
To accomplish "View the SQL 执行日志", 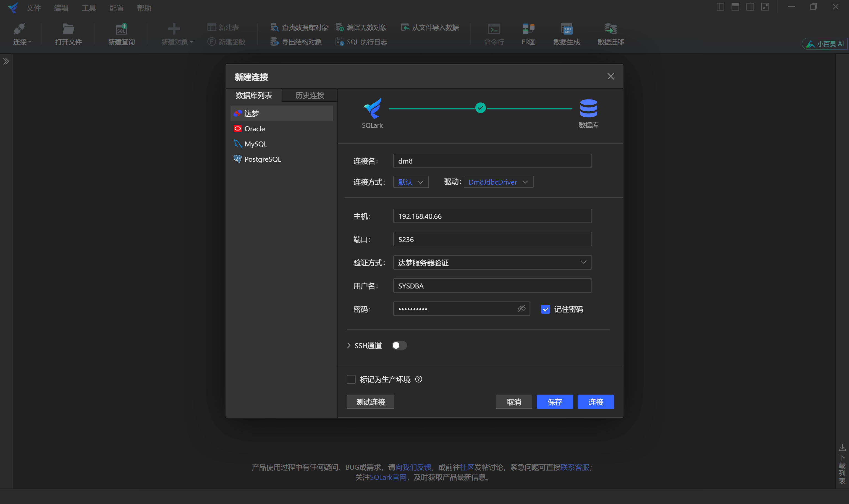I will point(361,41).
